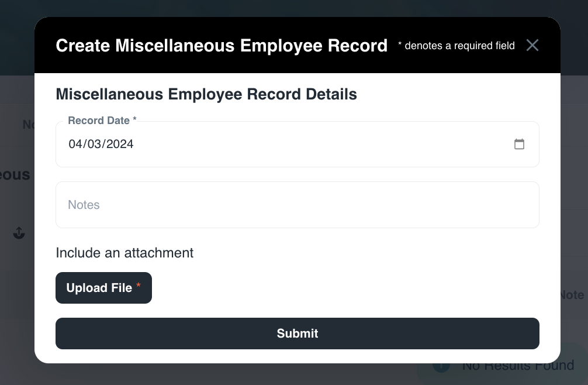
Task: Click the "Record Date *" field label
Action: coord(102,121)
